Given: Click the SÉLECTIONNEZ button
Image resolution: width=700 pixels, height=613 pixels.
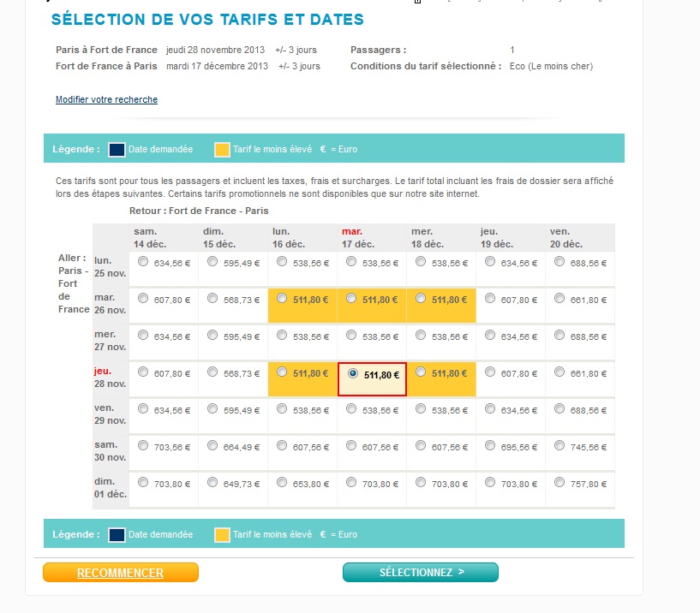Looking at the screenshot, I should pyautogui.click(x=421, y=573).
